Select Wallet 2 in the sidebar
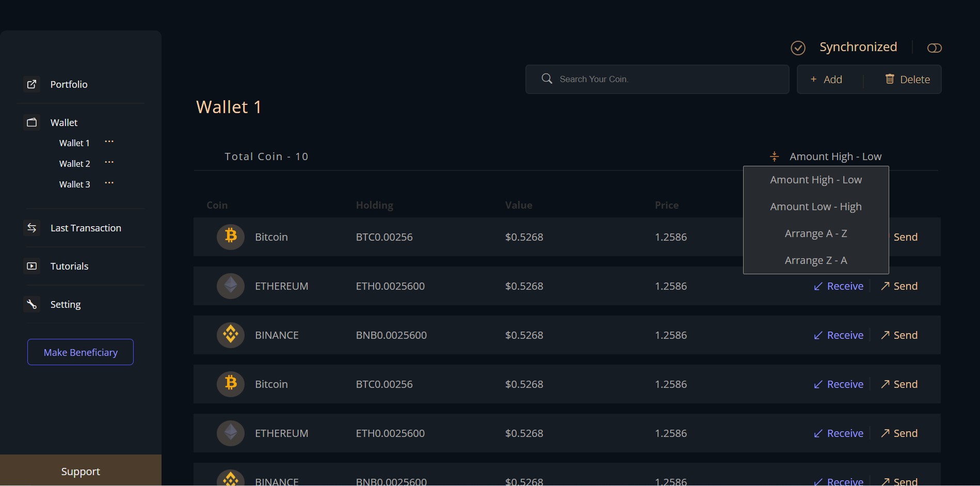This screenshot has width=980, height=486. [x=74, y=164]
